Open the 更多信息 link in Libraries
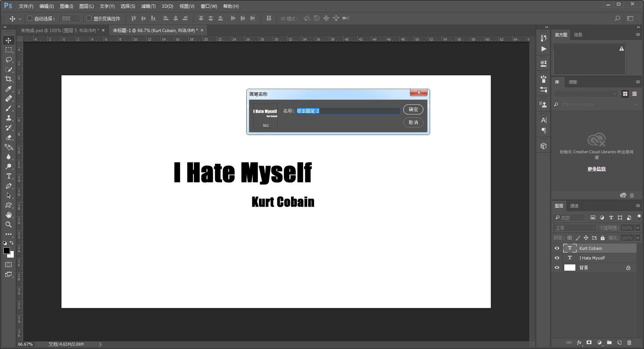This screenshot has height=349, width=644. [x=597, y=169]
